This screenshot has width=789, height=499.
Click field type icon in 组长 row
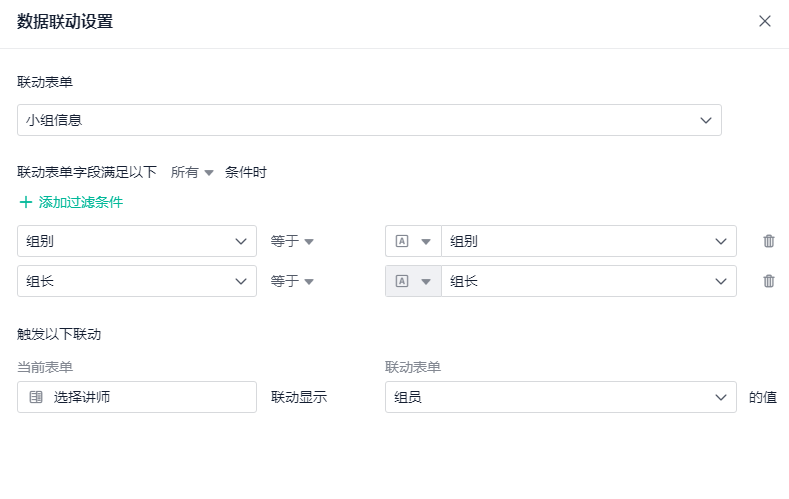click(403, 281)
